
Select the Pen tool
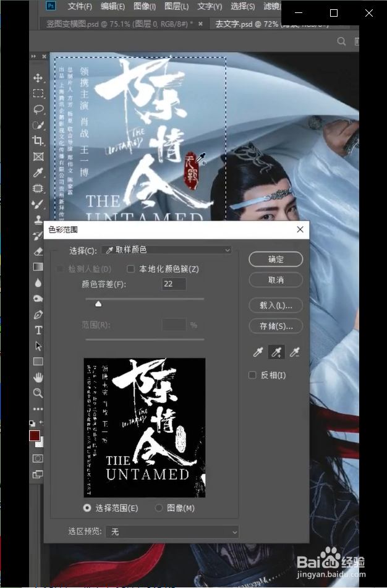pos(38,314)
